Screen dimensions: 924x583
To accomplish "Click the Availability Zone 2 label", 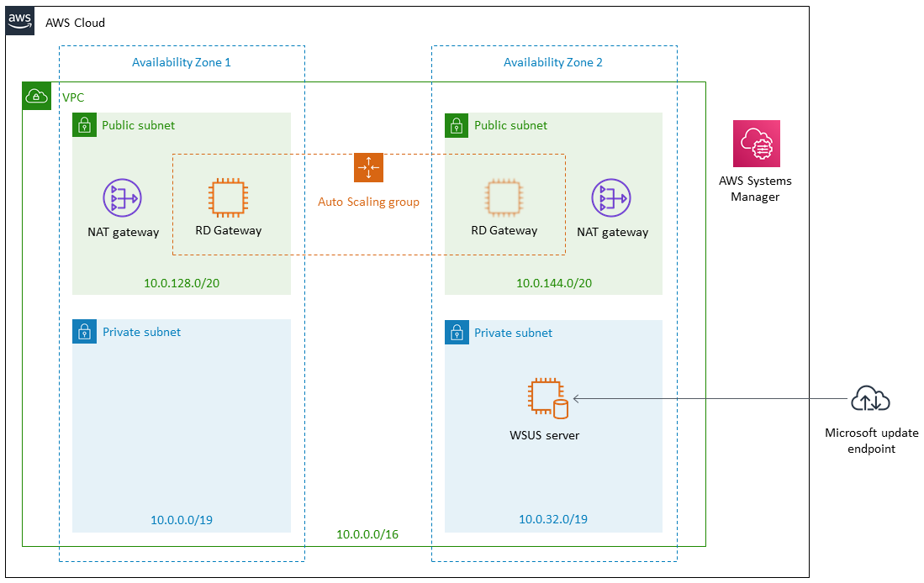I will tap(552, 62).
